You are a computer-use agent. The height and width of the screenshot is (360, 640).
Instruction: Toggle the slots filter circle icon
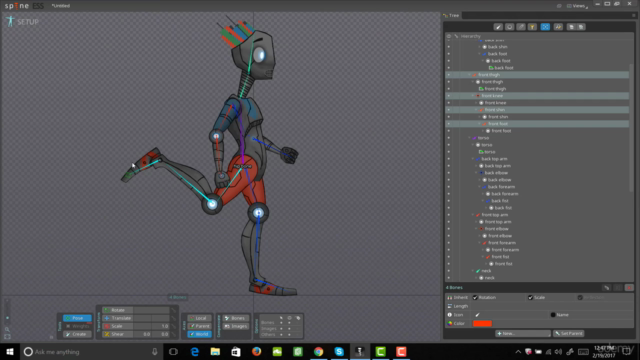(x=509, y=27)
